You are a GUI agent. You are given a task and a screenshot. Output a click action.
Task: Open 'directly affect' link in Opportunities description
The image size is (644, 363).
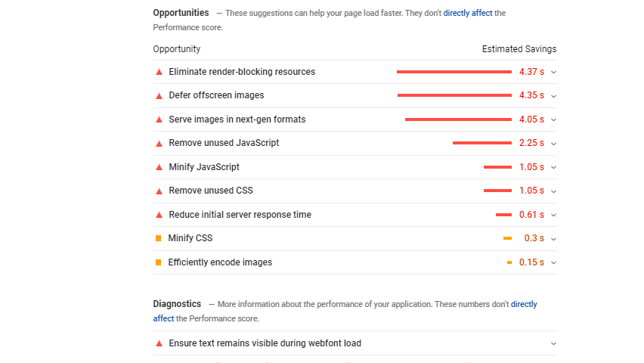[x=468, y=13]
